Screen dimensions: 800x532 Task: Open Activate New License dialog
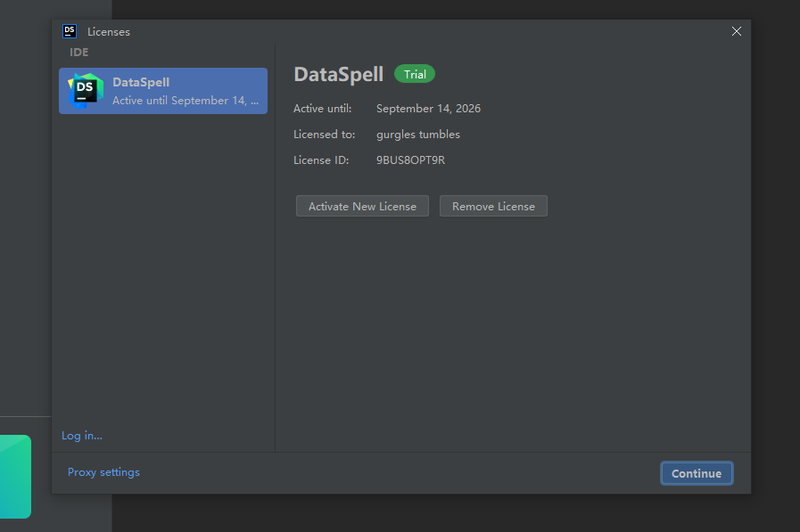(362, 207)
